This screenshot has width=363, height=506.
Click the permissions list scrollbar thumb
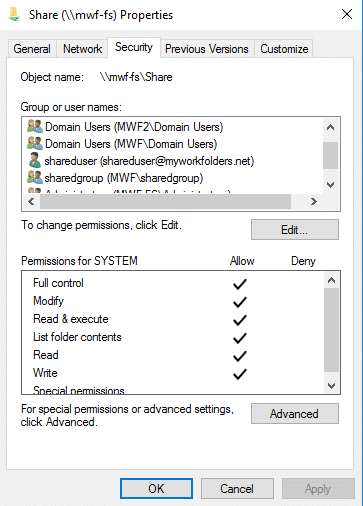(332, 330)
